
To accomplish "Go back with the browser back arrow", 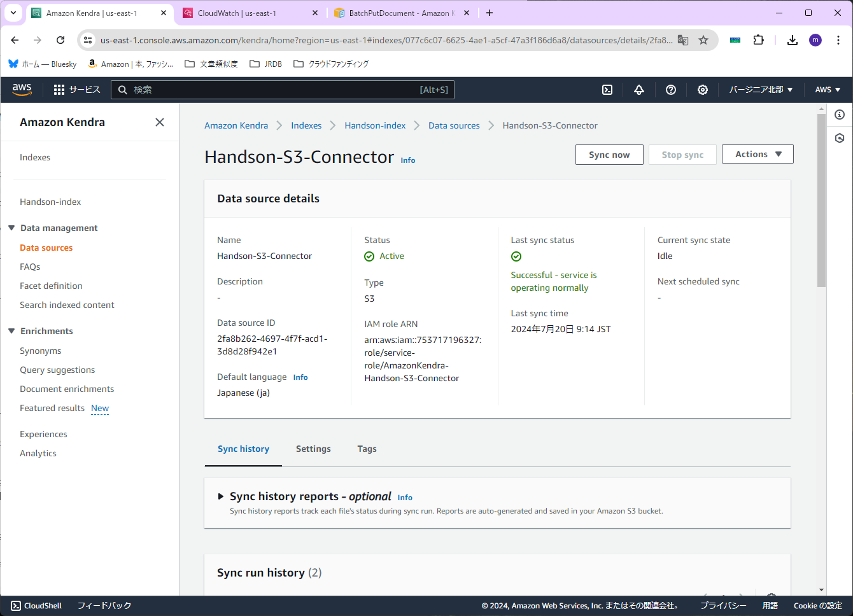I will coord(15,40).
